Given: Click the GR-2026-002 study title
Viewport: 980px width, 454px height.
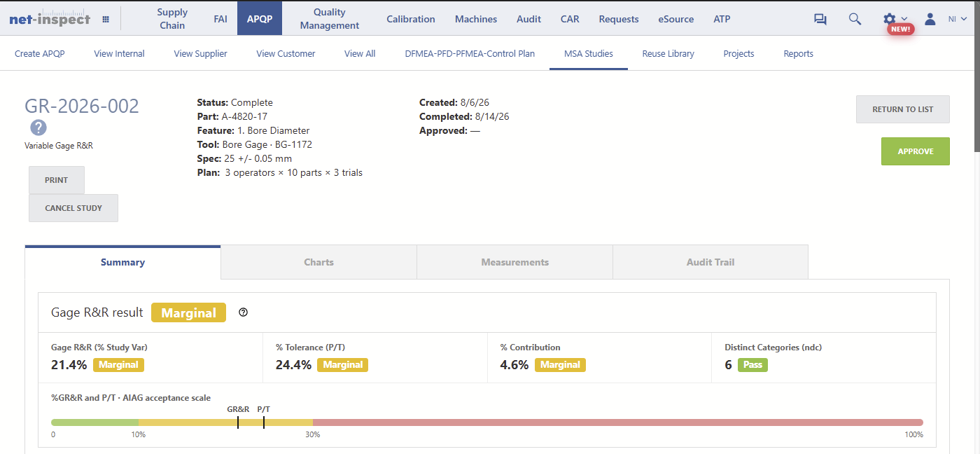Looking at the screenshot, I should pos(82,106).
